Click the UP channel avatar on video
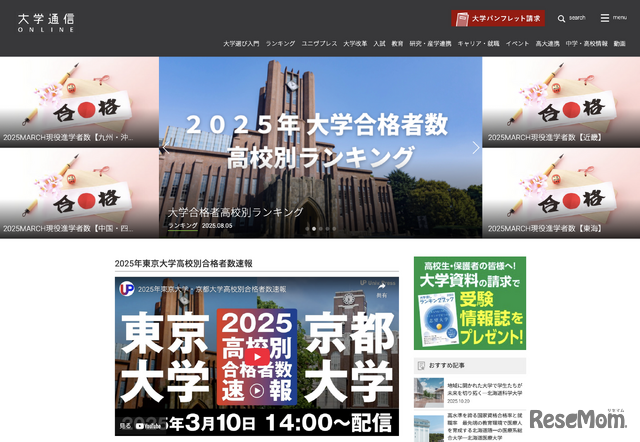The image size is (640, 442). click(x=127, y=288)
